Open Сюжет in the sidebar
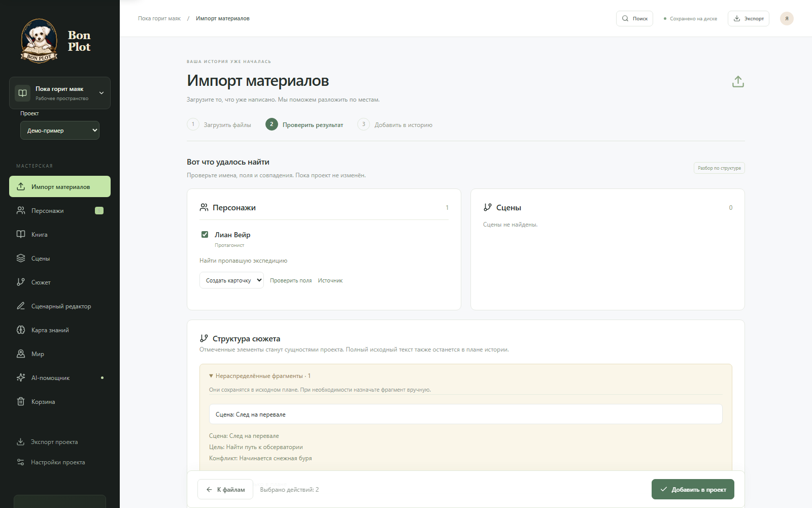 point(60,282)
